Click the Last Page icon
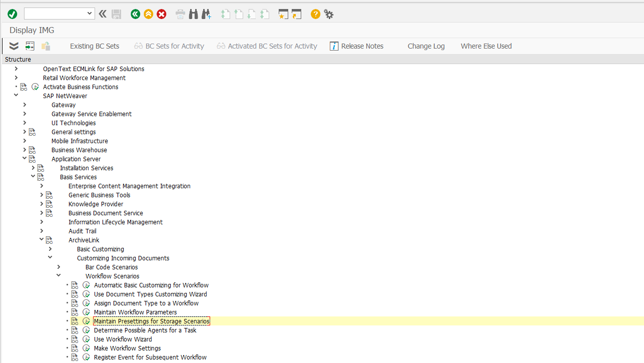 pyautogui.click(x=265, y=14)
